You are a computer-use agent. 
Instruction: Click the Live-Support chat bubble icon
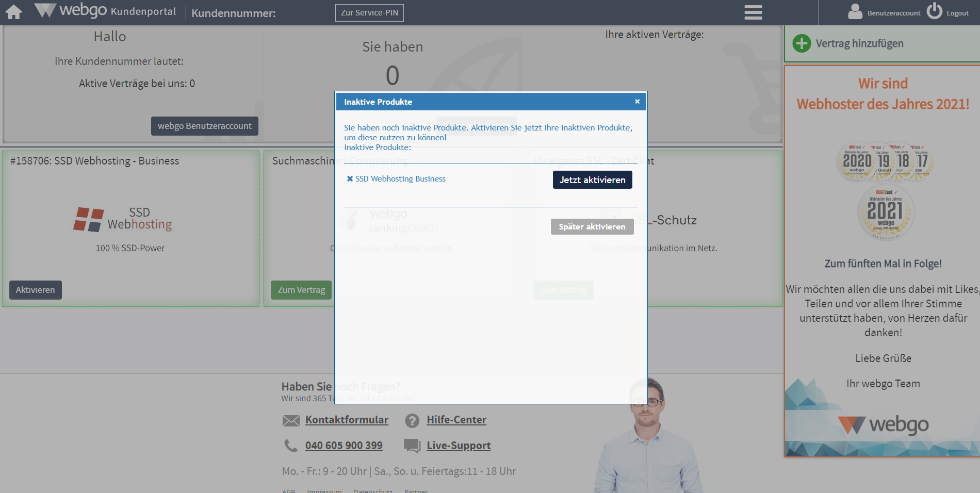point(412,446)
